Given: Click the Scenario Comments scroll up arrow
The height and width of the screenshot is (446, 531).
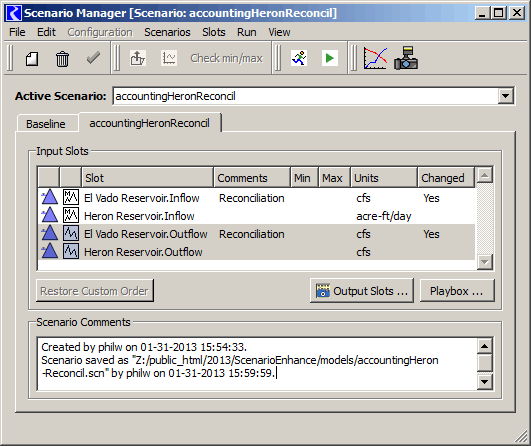Looking at the screenshot, I should pos(485,346).
